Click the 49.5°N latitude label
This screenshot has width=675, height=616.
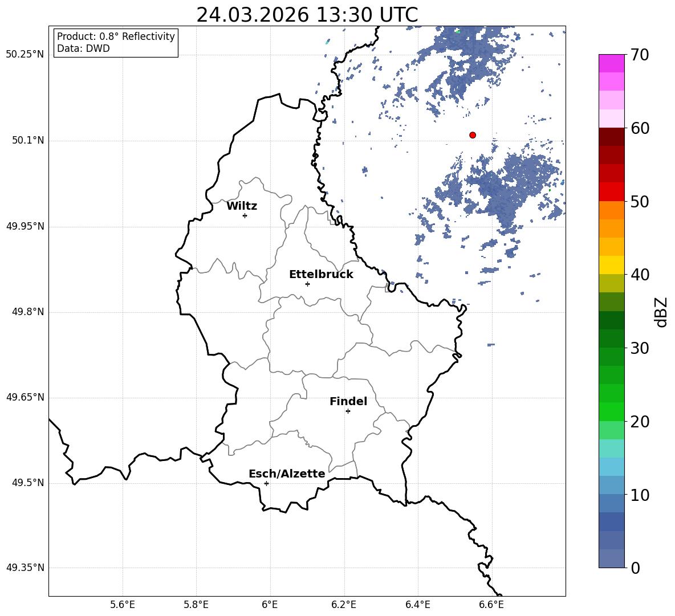click(x=28, y=483)
